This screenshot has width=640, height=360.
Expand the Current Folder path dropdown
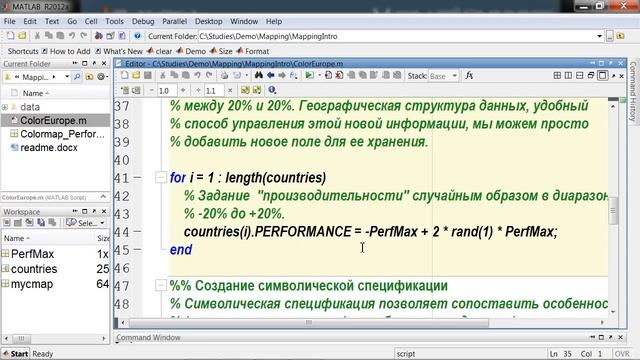[599, 36]
